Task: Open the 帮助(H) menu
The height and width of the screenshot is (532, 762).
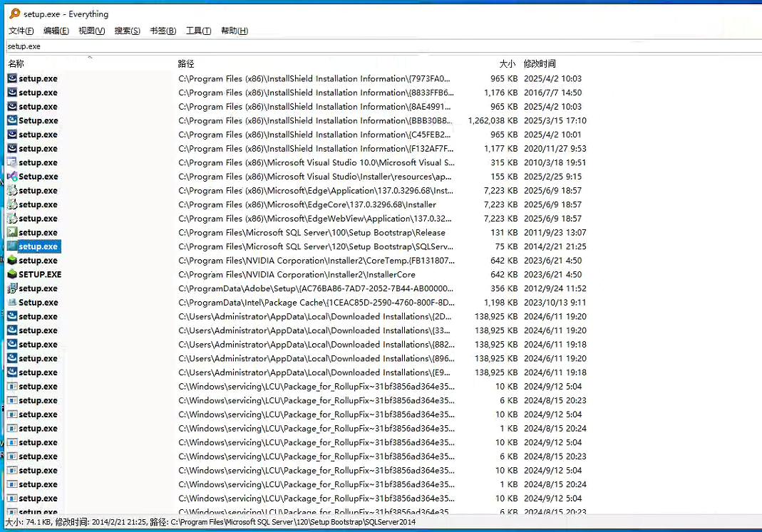Action: click(x=235, y=31)
